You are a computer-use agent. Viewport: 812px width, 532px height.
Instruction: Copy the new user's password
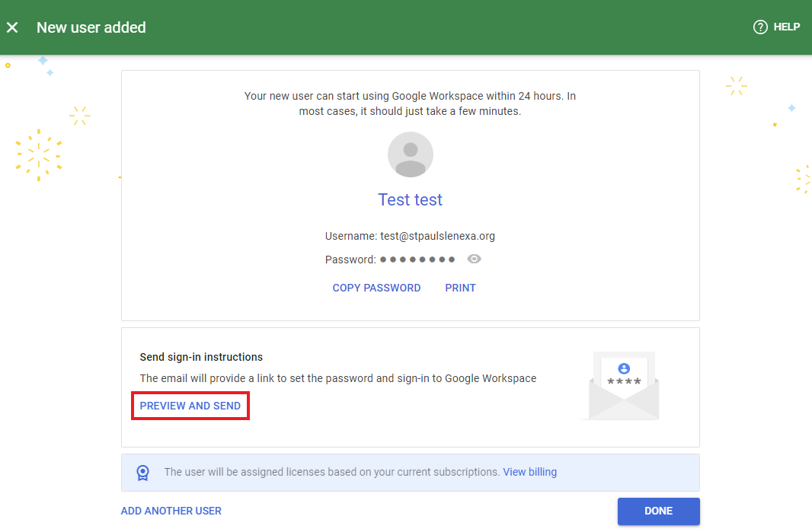tap(376, 288)
